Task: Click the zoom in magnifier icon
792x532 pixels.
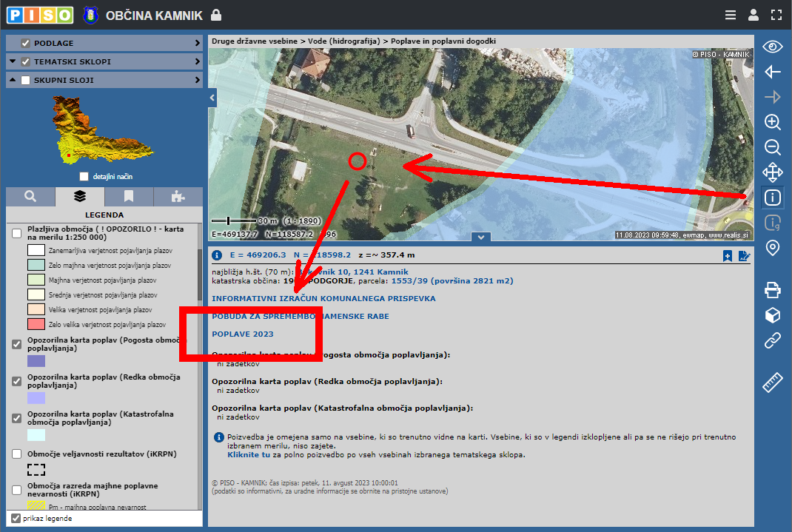Action: pyautogui.click(x=772, y=122)
